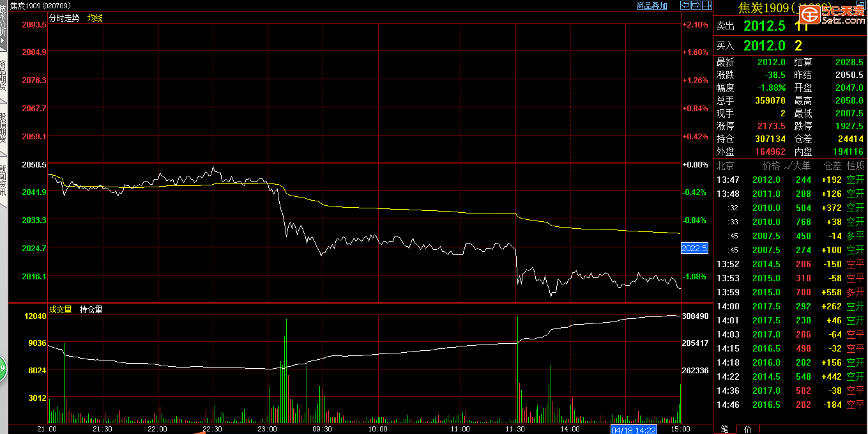Viewport: 868px width, 434px height.
Task: Click the +2.10% percent axis label
Action: 696,24
